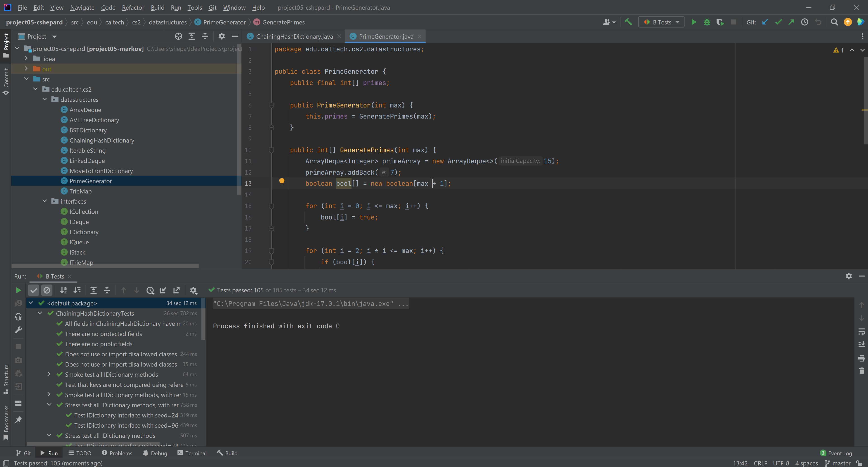The width and height of the screenshot is (868, 467).
Task: Open TrieMap class in project tree
Action: point(80,191)
